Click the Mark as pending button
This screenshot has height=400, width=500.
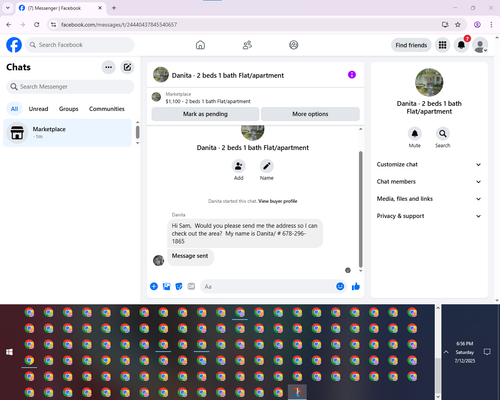pyautogui.click(x=205, y=114)
